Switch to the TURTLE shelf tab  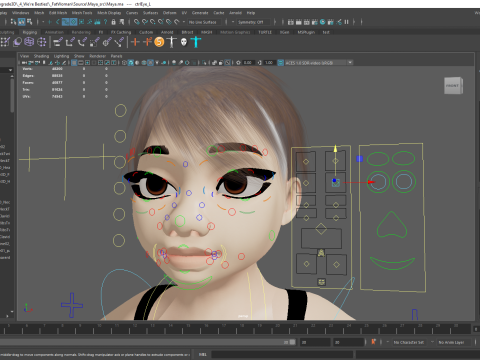[x=265, y=32]
